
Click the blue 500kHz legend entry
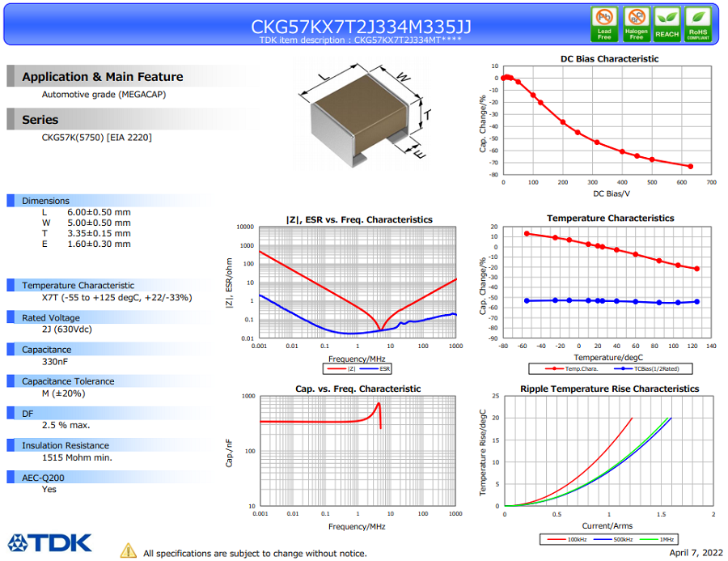(613, 540)
